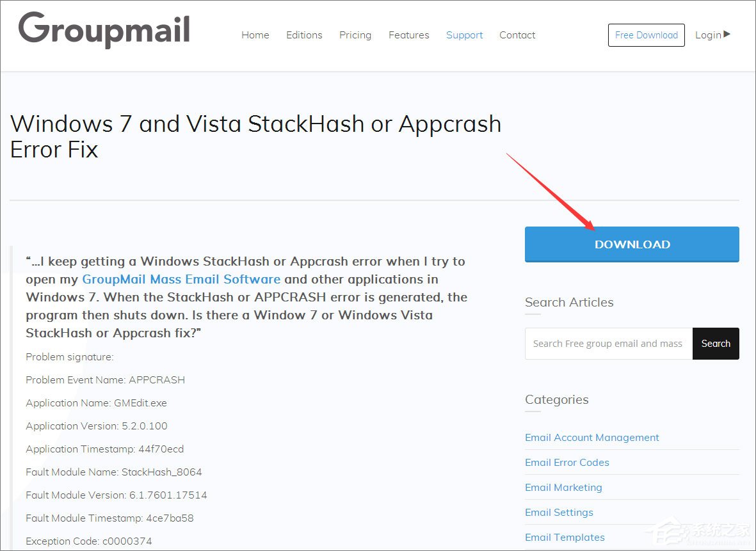This screenshot has height=551, width=756.
Task: Click the blue DOWNLOAD button
Action: point(632,244)
